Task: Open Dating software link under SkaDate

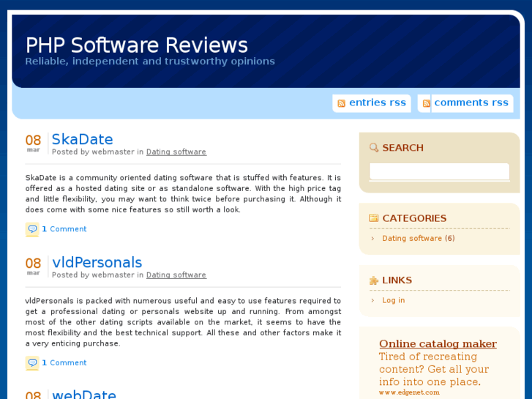Action: point(176,152)
